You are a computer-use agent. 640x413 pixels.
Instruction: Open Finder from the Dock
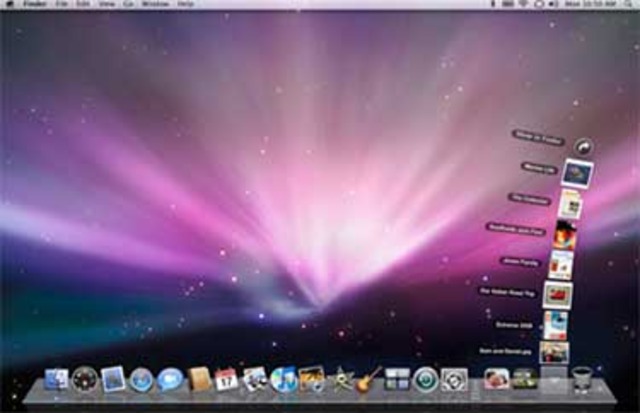tap(56, 379)
